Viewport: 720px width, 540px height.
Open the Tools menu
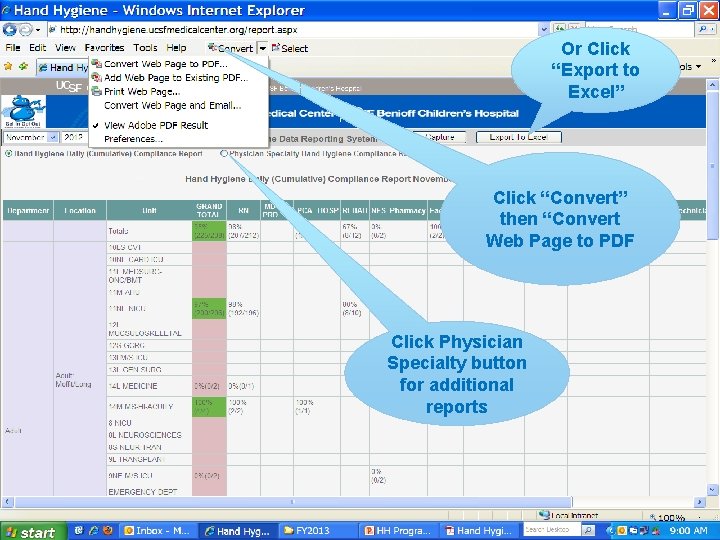(145, 48)
